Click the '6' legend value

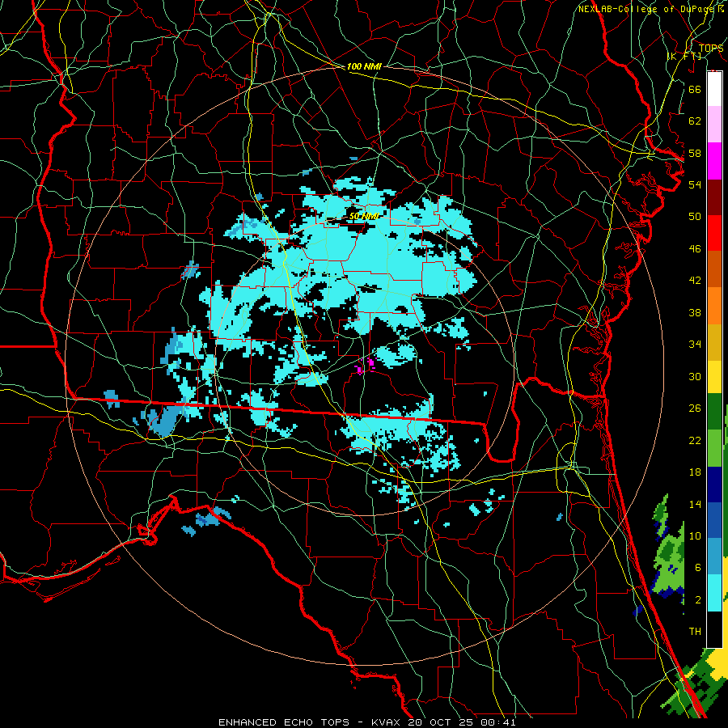(x=697, y=568)
